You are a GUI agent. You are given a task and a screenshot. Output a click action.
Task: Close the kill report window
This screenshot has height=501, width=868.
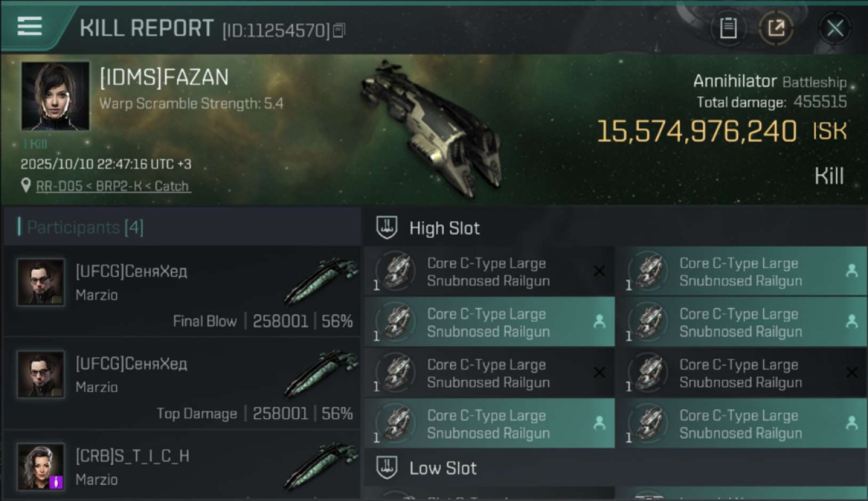coord(835,28)
